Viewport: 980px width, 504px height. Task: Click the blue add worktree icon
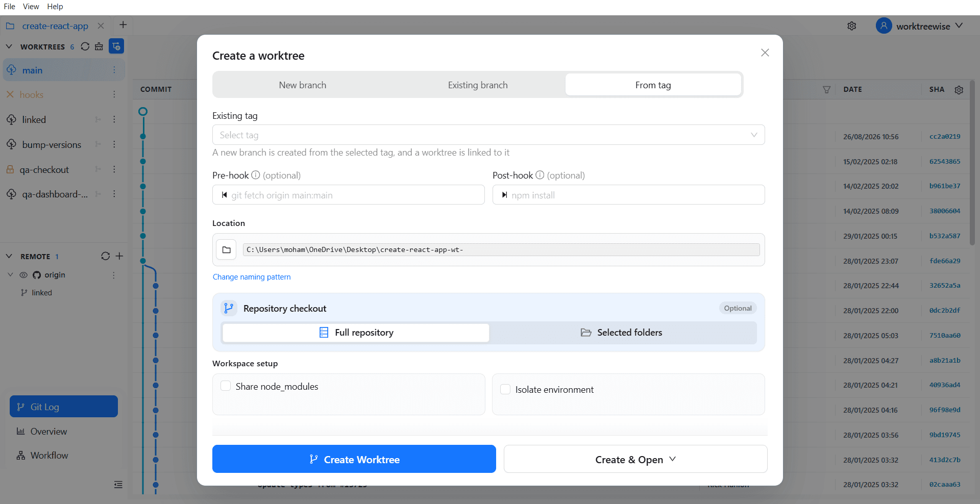(116, 46)
